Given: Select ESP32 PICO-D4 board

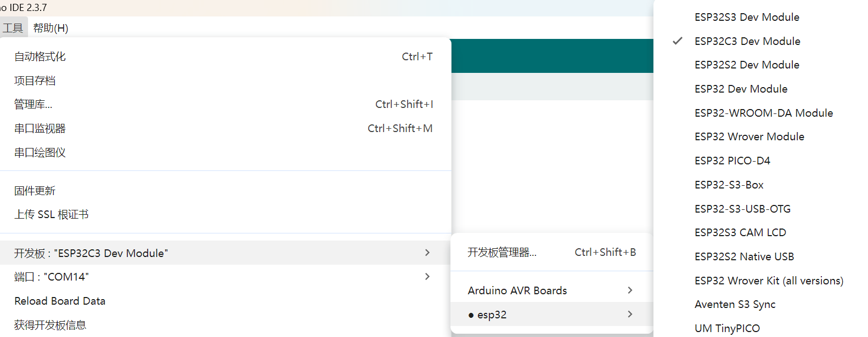Looking at the screenshot, I should [x=761, y=161].
